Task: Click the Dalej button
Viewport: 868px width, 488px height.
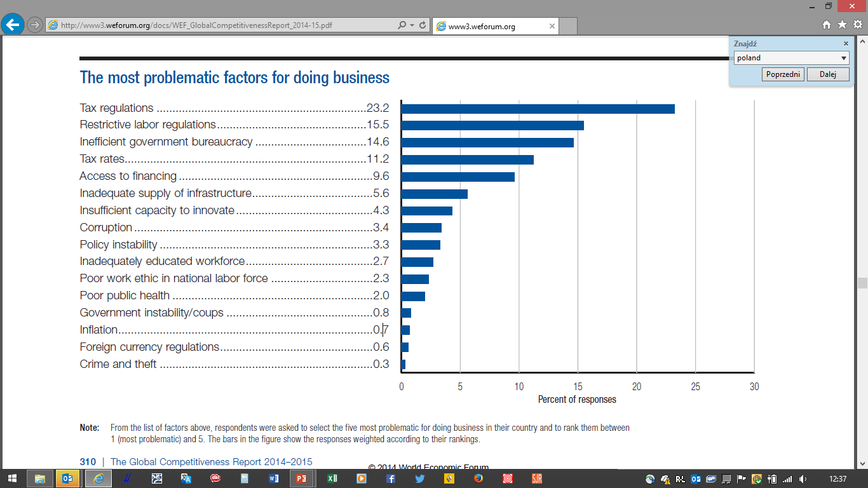Action: [x=828, y=74]
